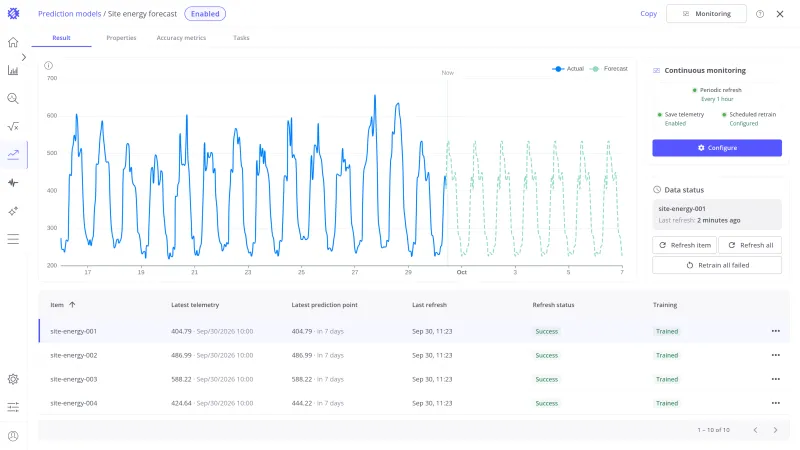This screenshot has width=800, height=450.
Task: Click Trained badge of site-energy-003
Action: pyautogui.click(x=667, y=380)
